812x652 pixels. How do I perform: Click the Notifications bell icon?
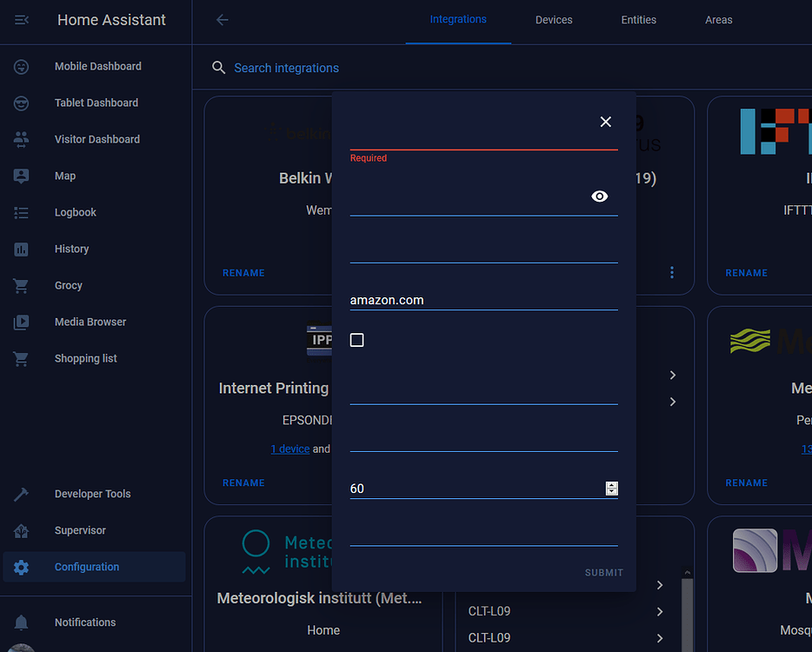pyautogui.click(x=20, y=622)
